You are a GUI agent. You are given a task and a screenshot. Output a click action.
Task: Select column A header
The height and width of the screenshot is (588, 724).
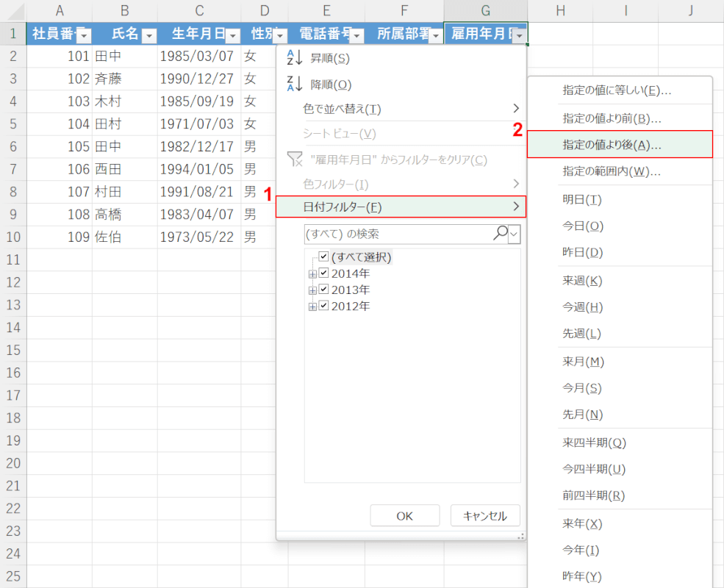click(x=59, y=10)
